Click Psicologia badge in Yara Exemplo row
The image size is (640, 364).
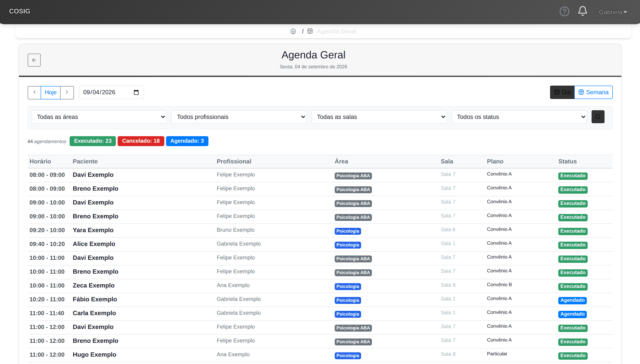click(347, 231)
